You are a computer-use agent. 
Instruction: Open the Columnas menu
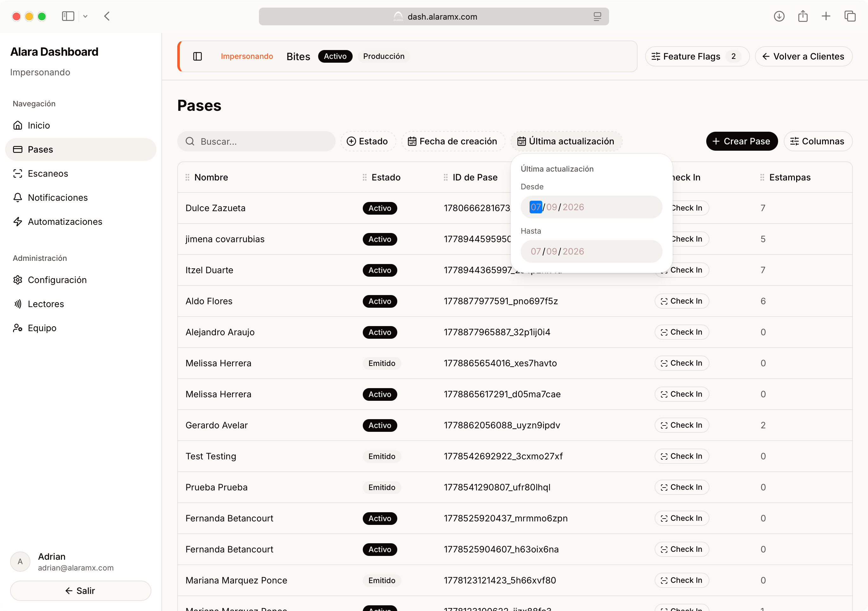[818, 142]
